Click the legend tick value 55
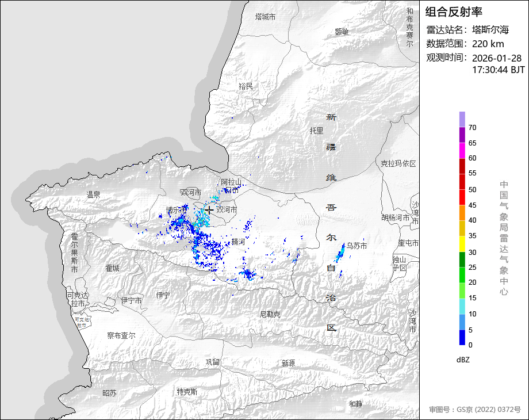 472,173
